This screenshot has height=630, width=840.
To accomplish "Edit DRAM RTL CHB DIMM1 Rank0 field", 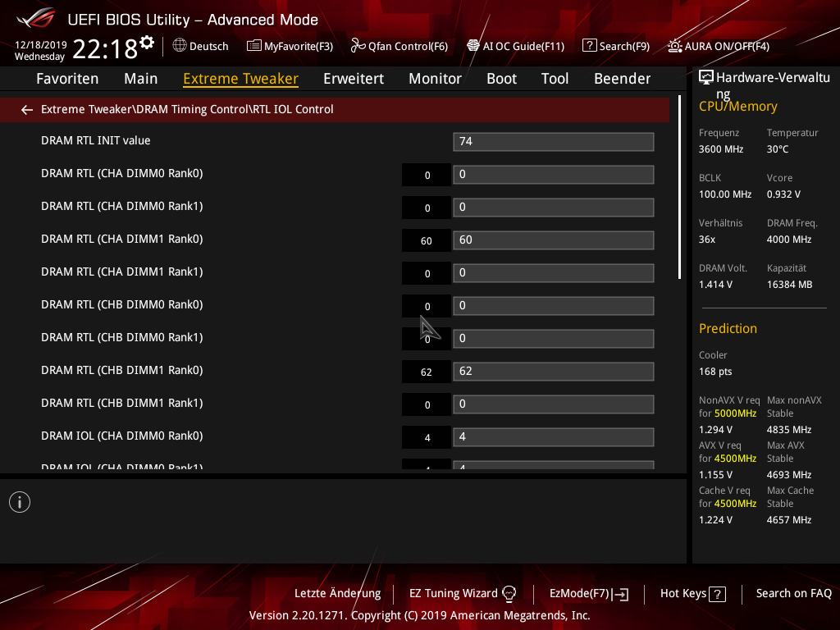I will [554, 372].
